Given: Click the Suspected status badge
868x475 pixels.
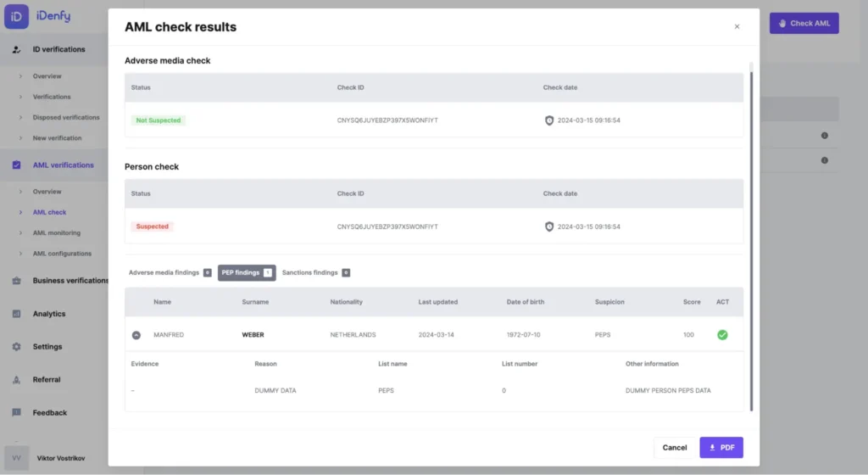Looking at the screenshot, I should pos(153,226).
